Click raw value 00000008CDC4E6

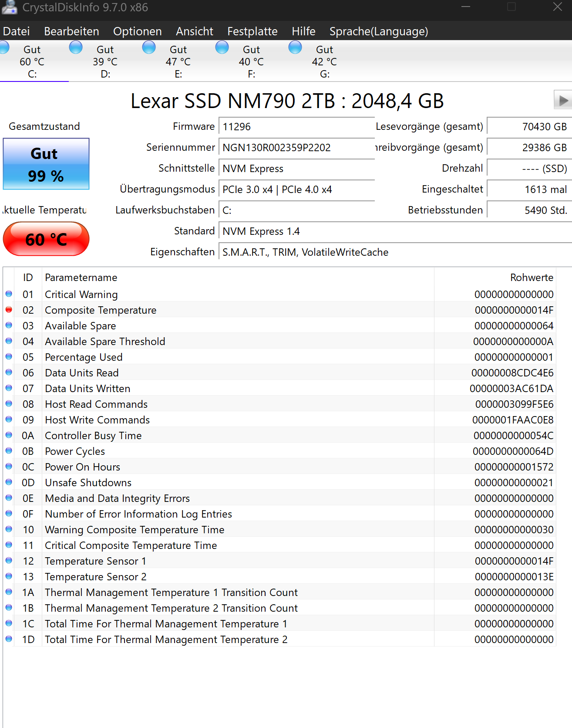512,373
